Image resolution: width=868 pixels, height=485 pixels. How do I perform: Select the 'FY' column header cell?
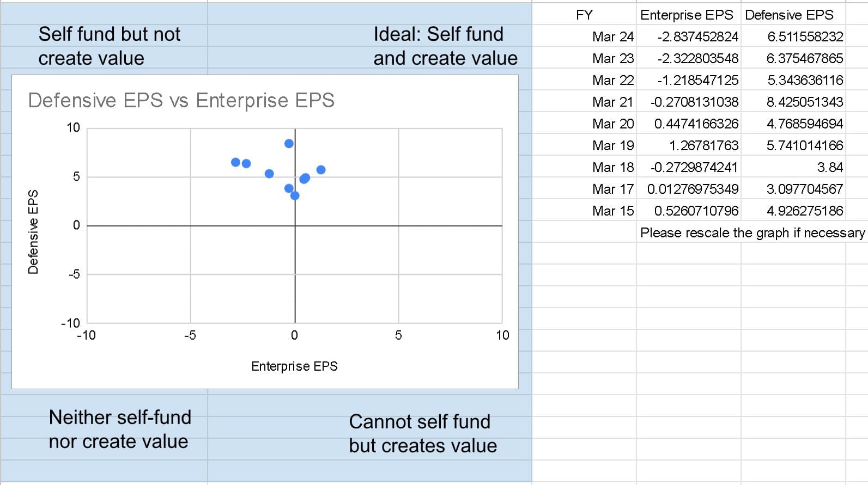pyautogui.click(x=584, y=15)
